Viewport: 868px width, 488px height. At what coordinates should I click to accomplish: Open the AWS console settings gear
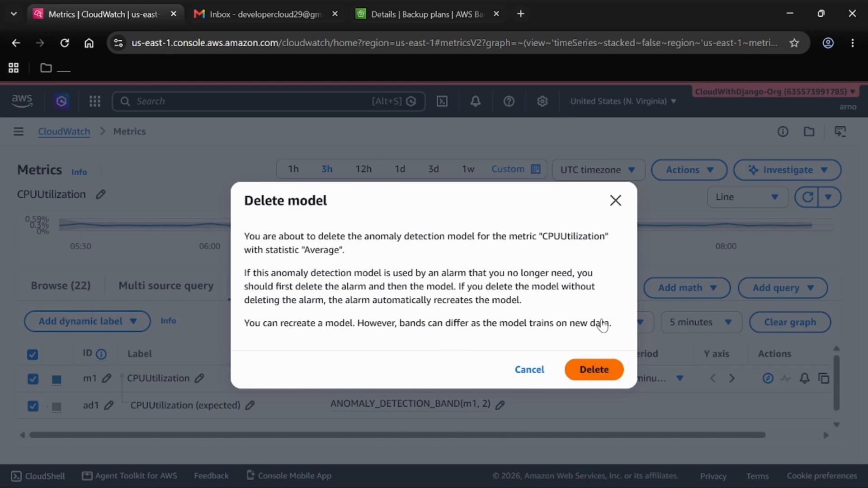(542, 101)
